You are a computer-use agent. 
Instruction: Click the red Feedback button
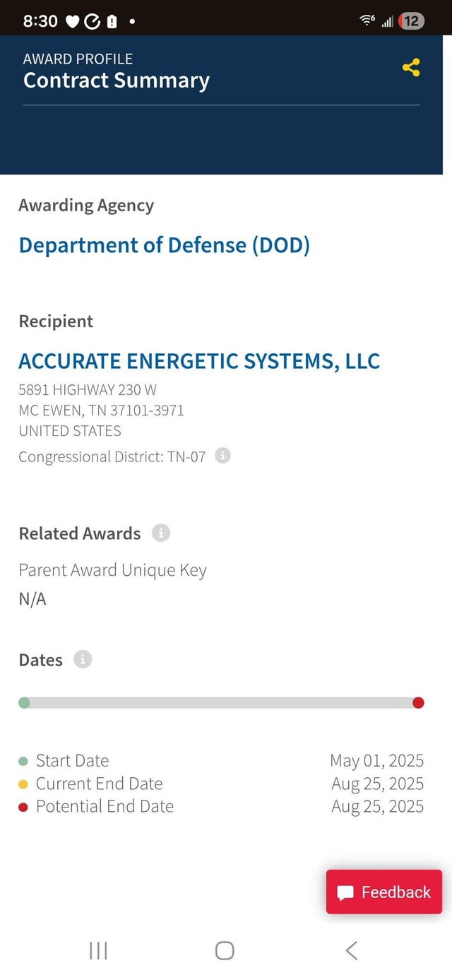click(x=383, y=892)
